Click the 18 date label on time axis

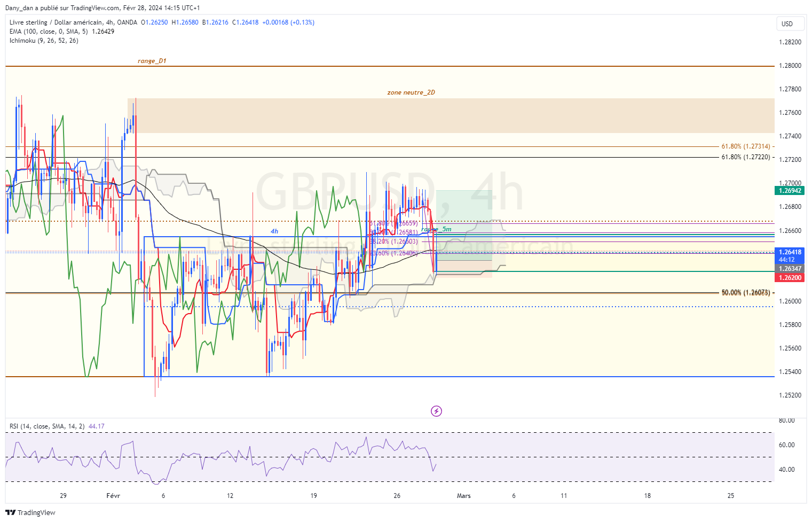pos(648,496)
